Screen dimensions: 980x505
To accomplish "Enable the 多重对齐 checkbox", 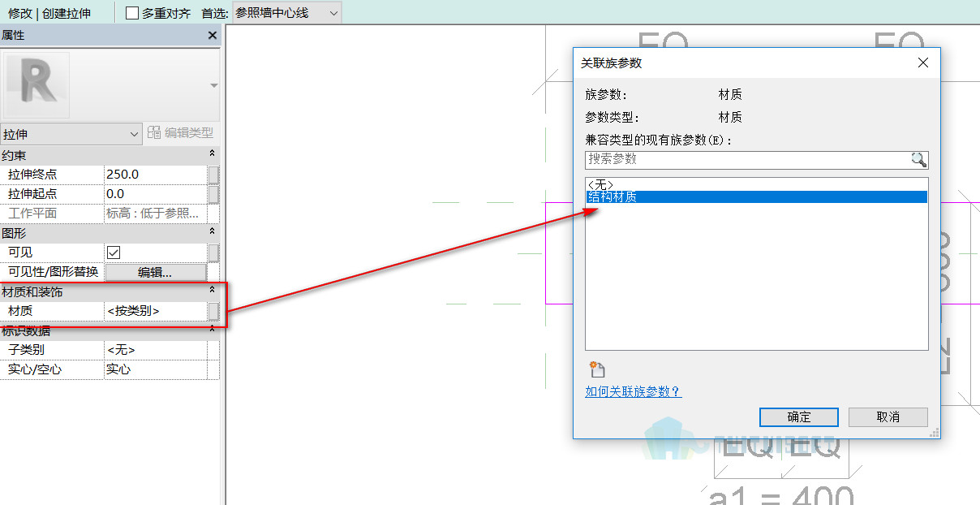I will (132, 13).
